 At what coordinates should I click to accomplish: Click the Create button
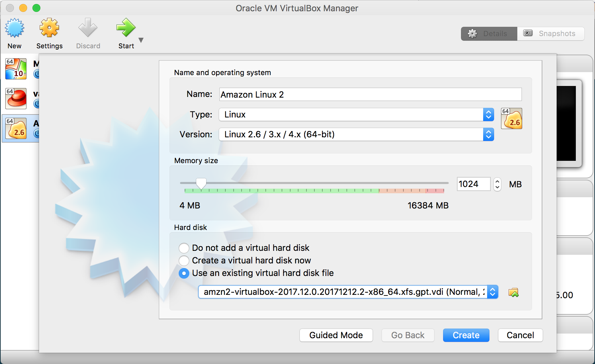466,335
